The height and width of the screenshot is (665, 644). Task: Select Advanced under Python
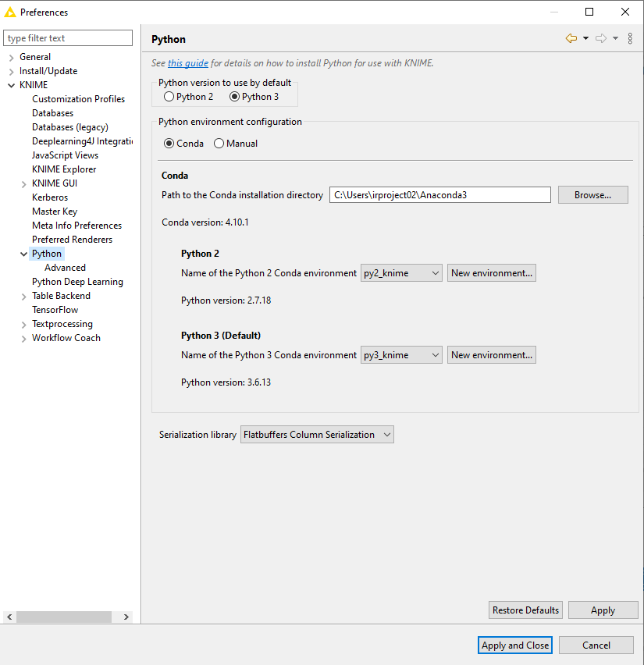[x=65, y=267]
